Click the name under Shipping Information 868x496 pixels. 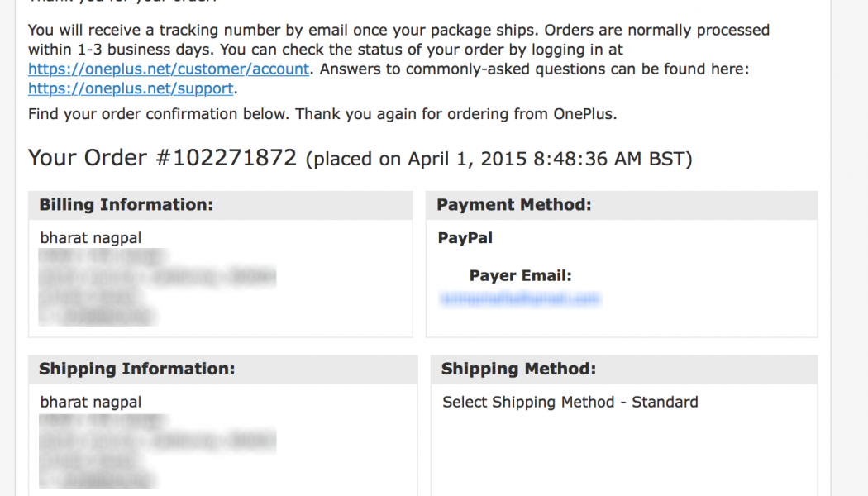91,403
